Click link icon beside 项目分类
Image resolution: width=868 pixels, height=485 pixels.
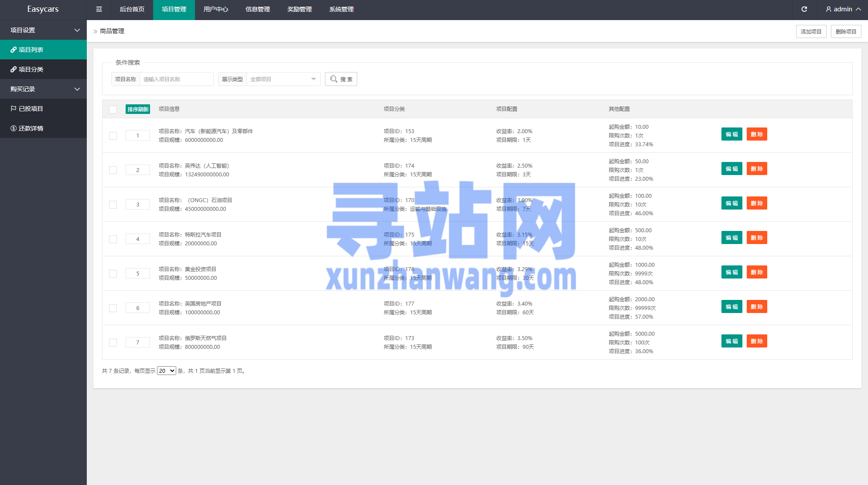(x=14, y=69)
